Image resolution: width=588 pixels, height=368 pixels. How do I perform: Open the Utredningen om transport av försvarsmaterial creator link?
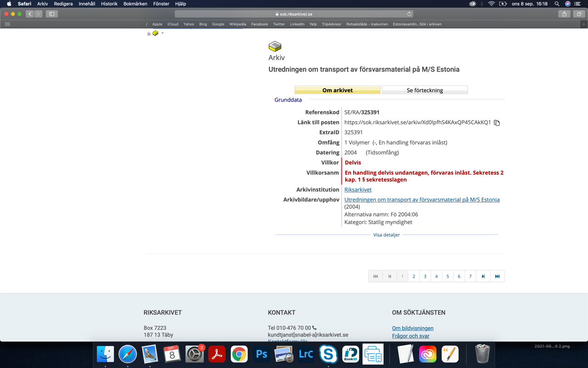point(422,200)
